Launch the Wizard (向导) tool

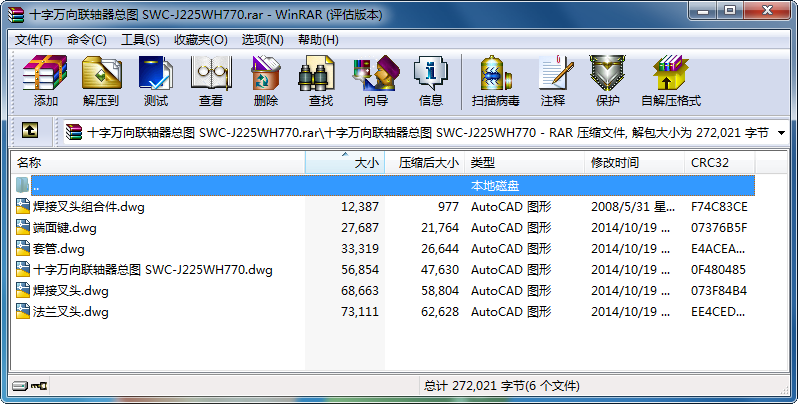coord(375,81)
